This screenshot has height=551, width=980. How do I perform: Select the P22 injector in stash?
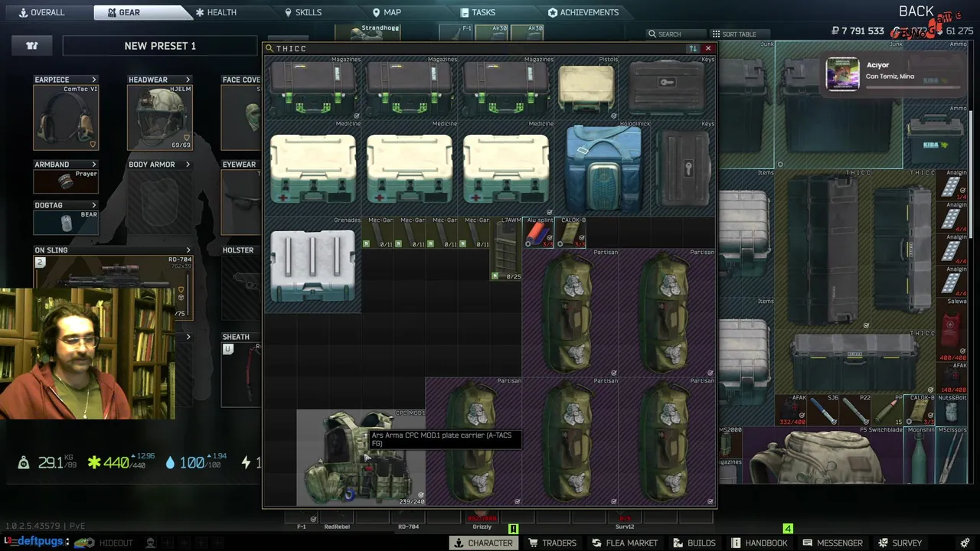click(x=856, y=410)
